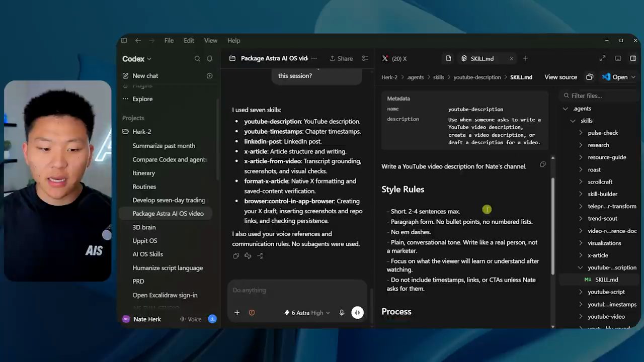Expand the preview pane to fullscreen
This screenshot has width=644, height=362.
(602, 59)
